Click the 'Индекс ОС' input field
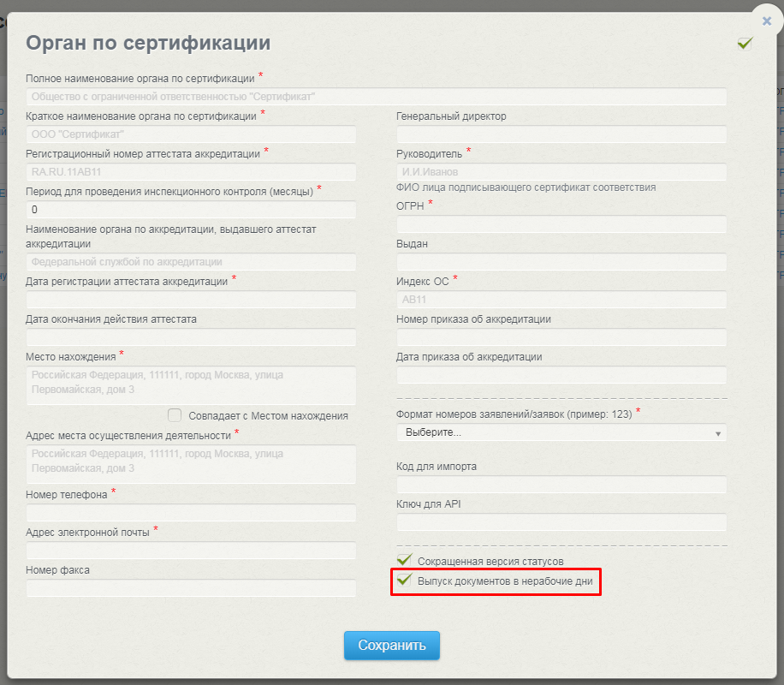This screenshot has height=685, width=784. [561, 300]
